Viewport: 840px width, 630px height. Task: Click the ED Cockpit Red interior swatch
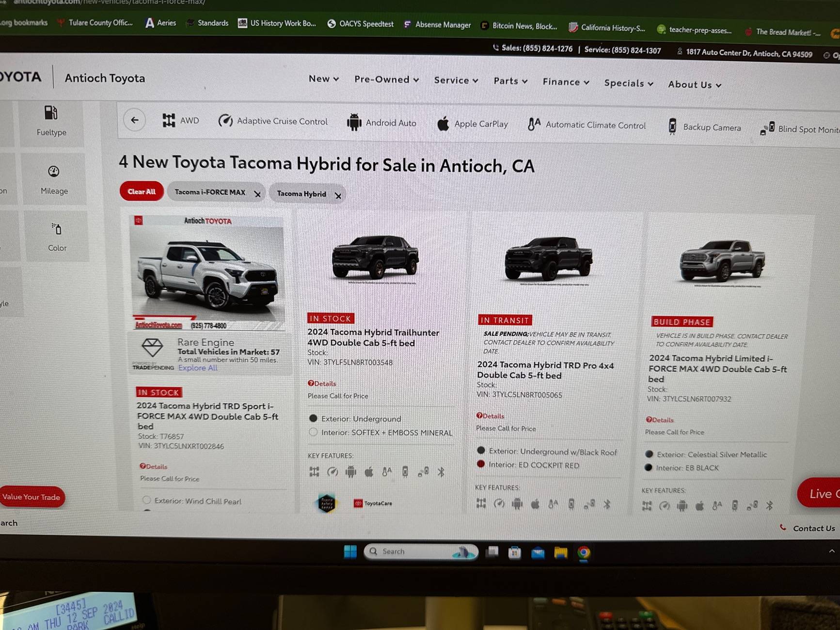(x=480, y=464)
